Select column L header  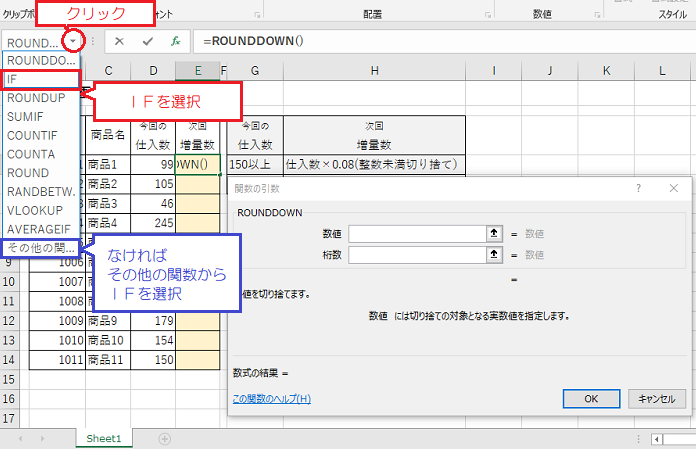[x=662, y=71]
